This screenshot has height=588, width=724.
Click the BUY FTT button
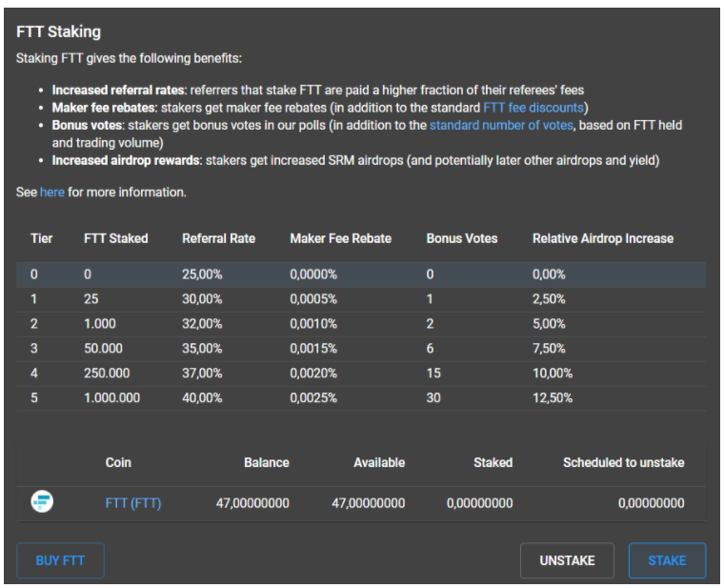[x=61, y=560]
